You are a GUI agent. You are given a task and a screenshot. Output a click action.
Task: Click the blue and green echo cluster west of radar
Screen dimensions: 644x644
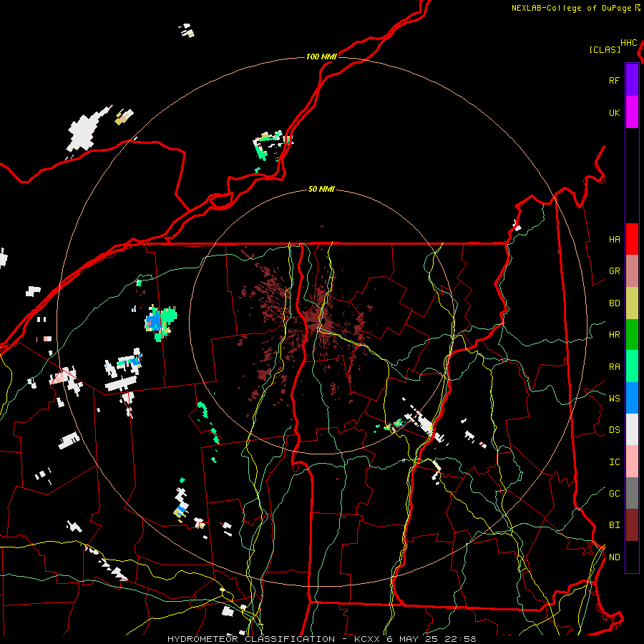click(161, 322)
